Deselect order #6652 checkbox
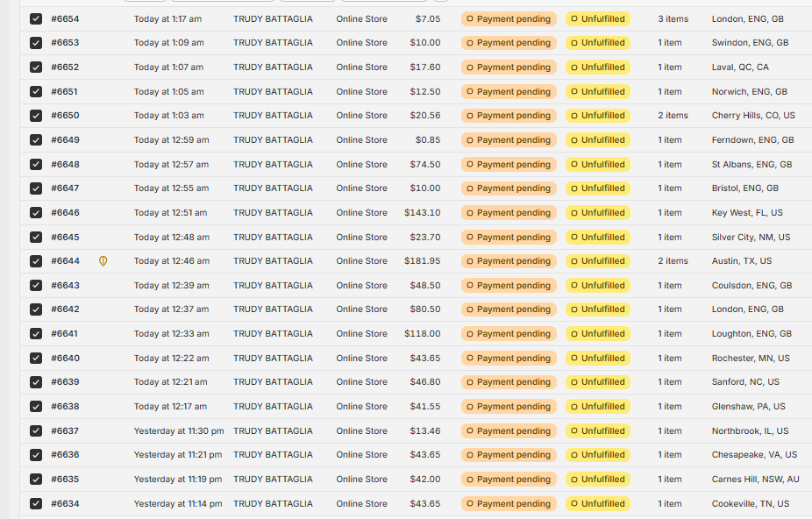The width and height of the screenshot is (812, 519). (x=36, y=68)
